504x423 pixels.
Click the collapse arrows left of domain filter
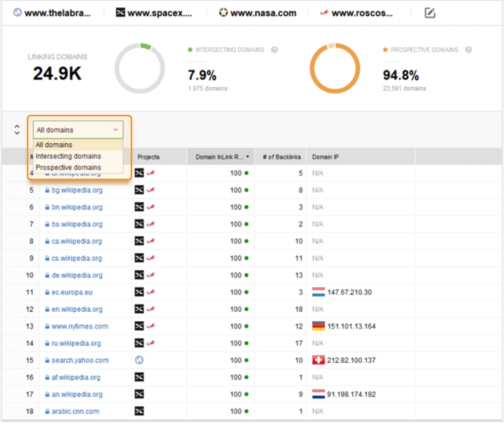(17, 129)
